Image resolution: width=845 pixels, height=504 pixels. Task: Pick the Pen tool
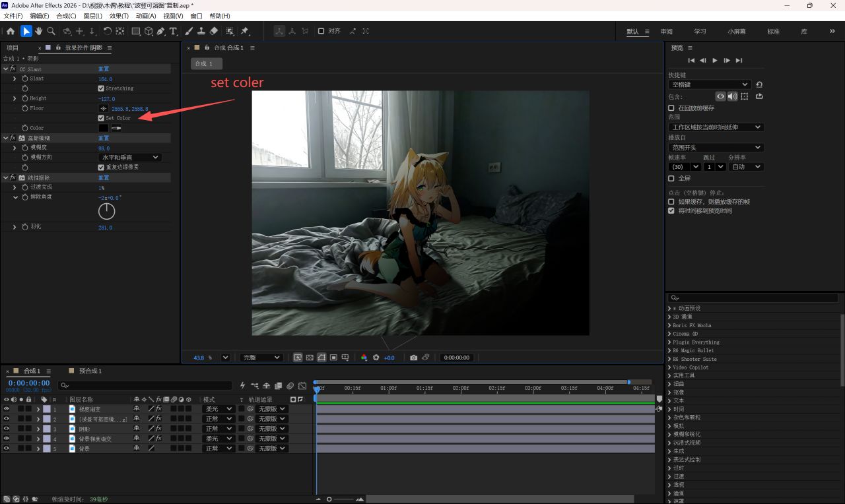tap(161, 31)
